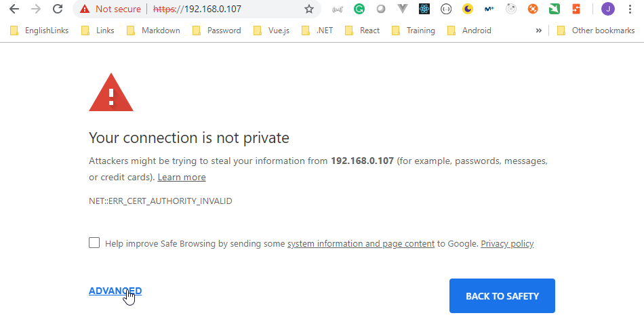Open the Vue devtools extension icon

403,9
